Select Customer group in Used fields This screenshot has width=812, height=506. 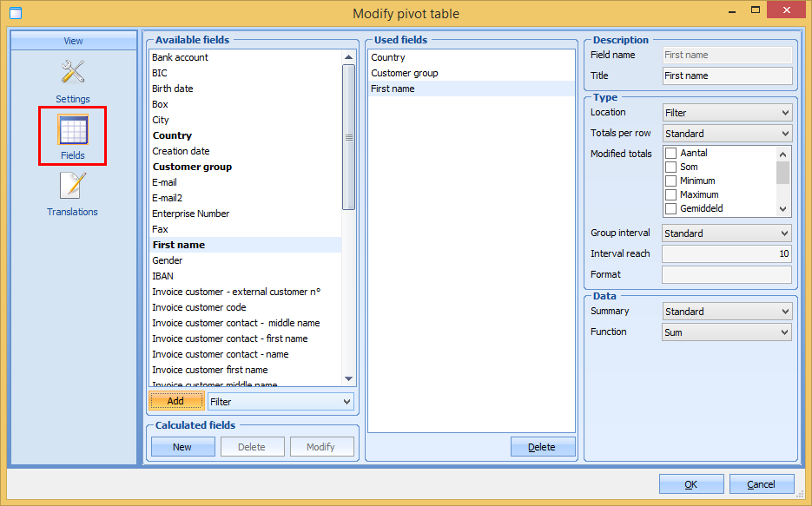point(405,73)
